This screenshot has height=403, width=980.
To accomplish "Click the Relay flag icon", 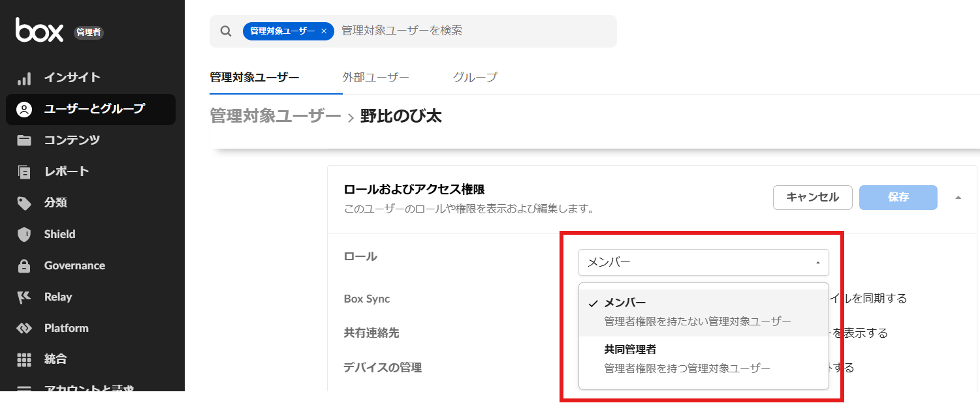I will click(x=24, y=297).
